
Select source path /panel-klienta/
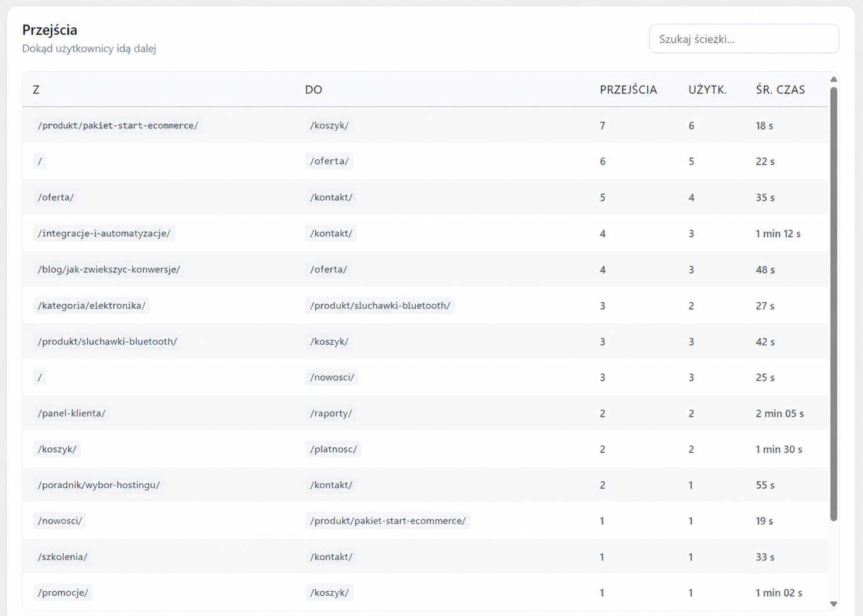(x=72, y=413)
